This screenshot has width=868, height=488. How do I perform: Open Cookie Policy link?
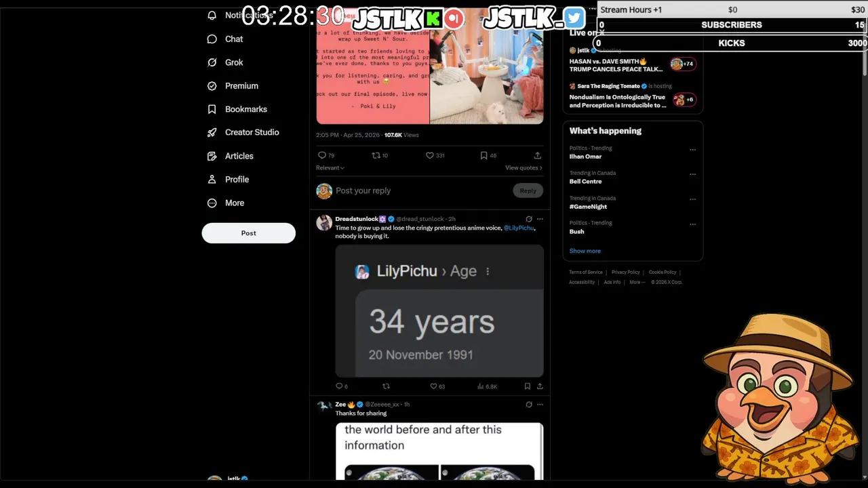coord(663,272)
